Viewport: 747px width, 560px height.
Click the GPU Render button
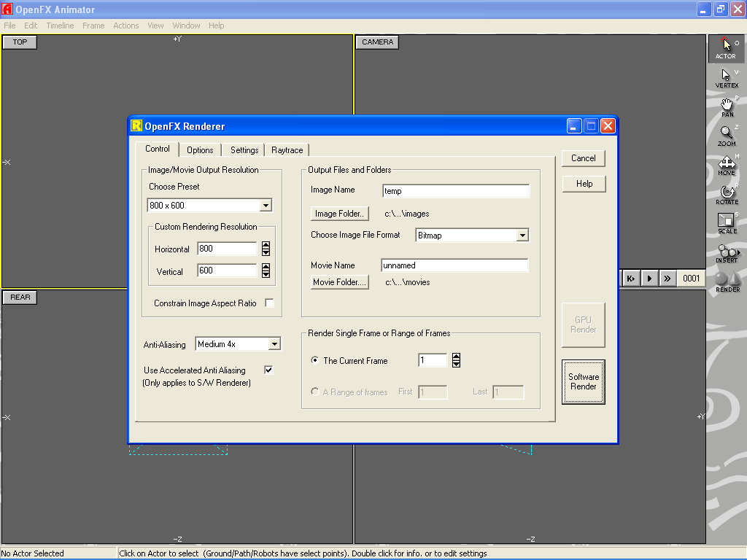(x=584, y=324)
